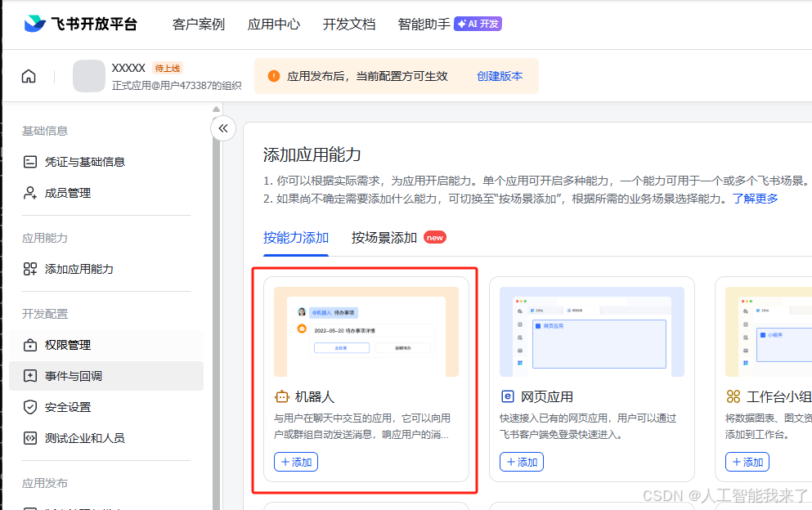The width and height of the screenshot is (812, 510).
Task: Open 事件与回调 in sidebar
Action: (x=106, y=376)
